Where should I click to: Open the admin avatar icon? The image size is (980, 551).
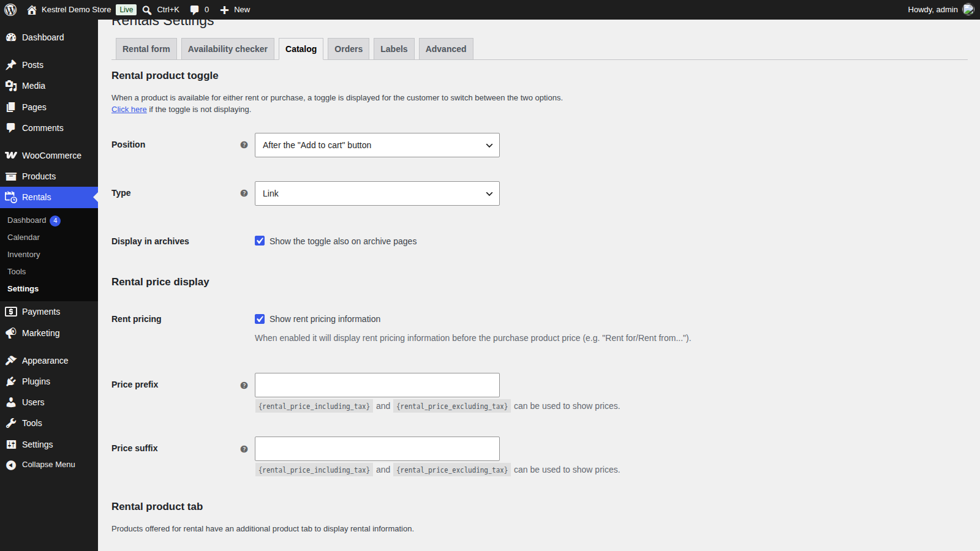[x=968, y=9]
